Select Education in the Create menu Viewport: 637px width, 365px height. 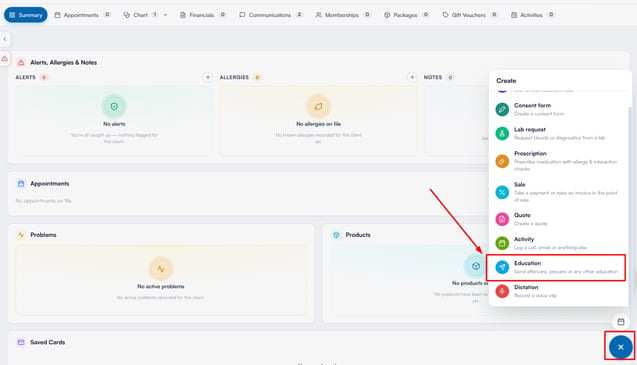[x=556, y=267]
